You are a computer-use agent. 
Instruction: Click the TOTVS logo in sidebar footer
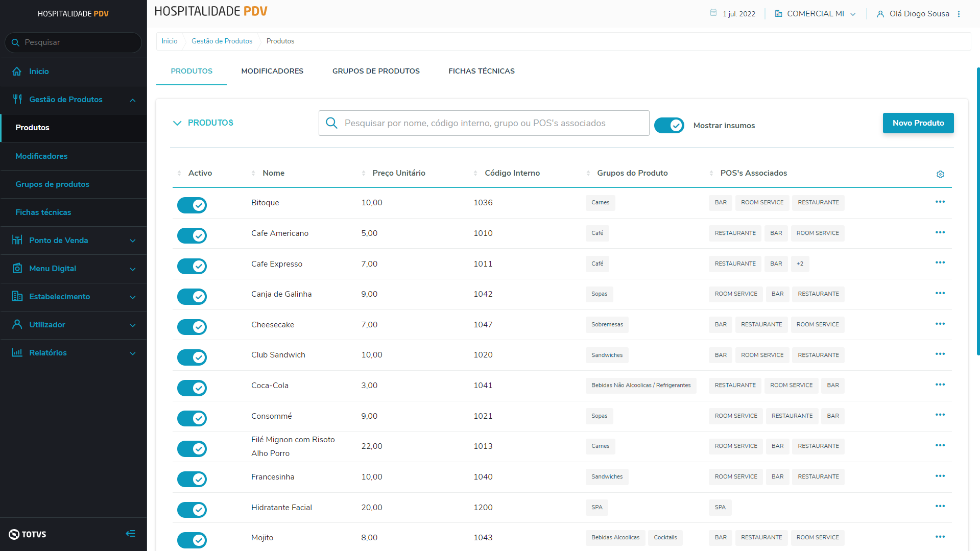(x=28, y=534)
